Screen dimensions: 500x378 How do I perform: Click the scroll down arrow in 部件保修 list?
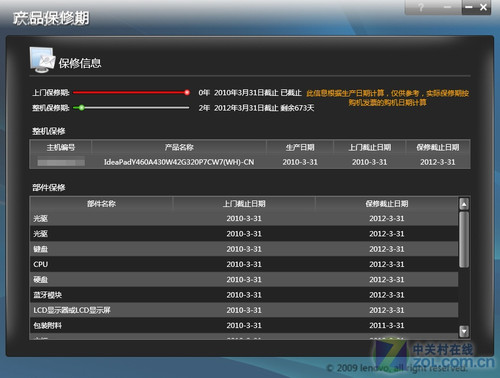464,331
